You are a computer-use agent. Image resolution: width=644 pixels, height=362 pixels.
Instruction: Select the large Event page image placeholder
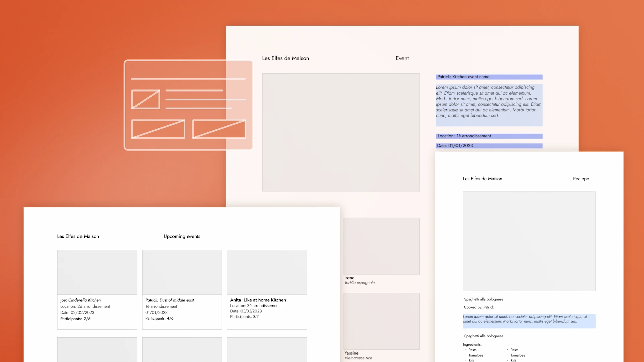[x=341, y=132]
